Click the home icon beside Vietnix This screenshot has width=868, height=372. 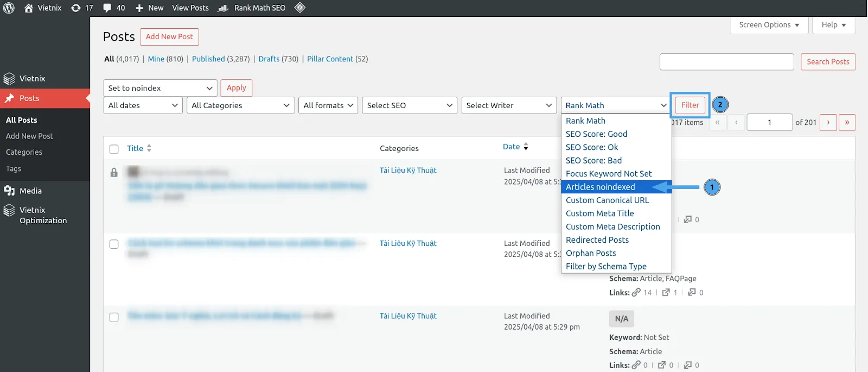(29, 8)
